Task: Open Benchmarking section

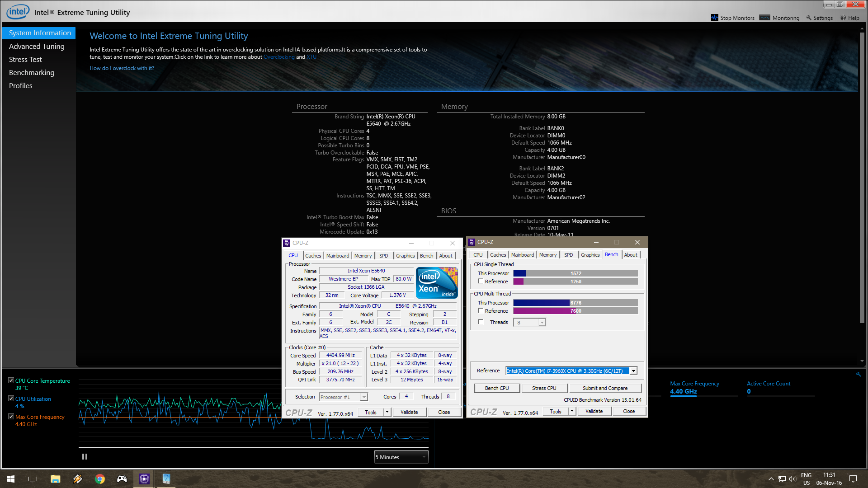Action: pos(32,72)
